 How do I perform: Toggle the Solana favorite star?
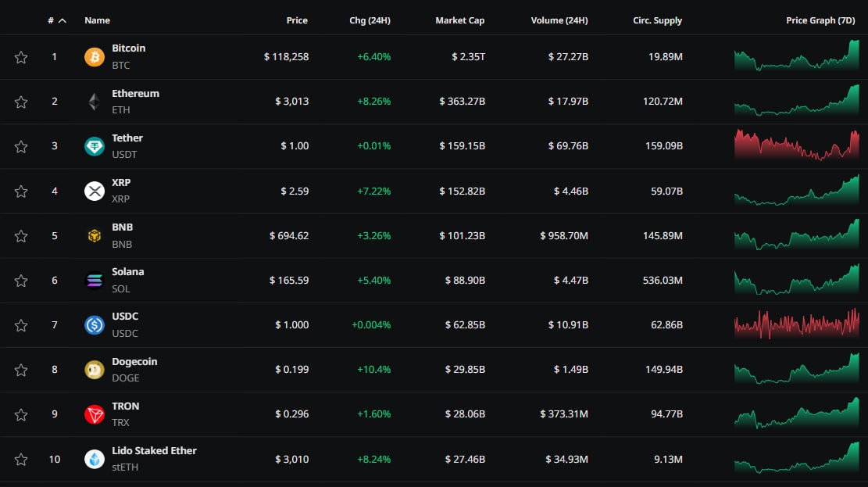point(21,281)
